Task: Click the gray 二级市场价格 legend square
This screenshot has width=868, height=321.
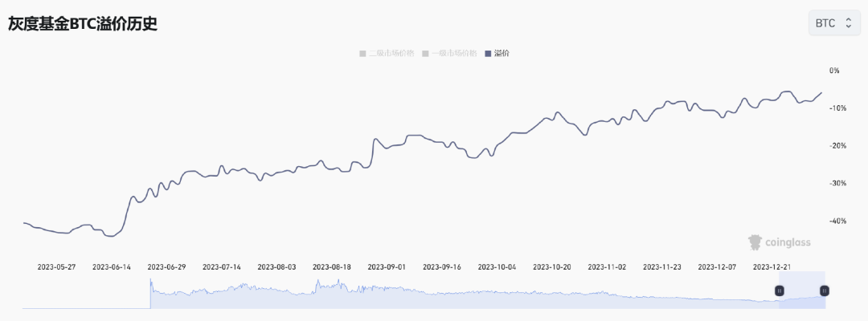Action: pos(362,53)
